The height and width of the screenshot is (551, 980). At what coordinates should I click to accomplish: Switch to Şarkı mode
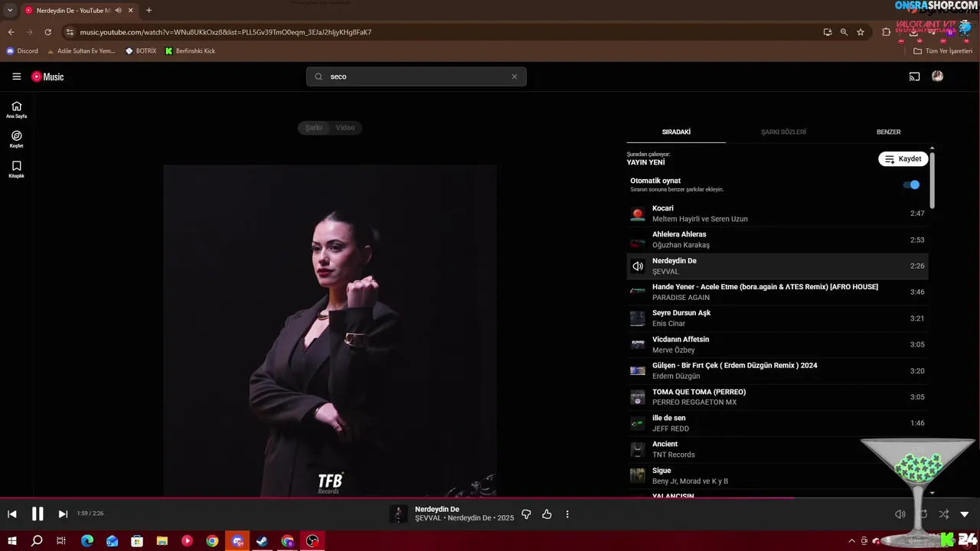(314, 128)
